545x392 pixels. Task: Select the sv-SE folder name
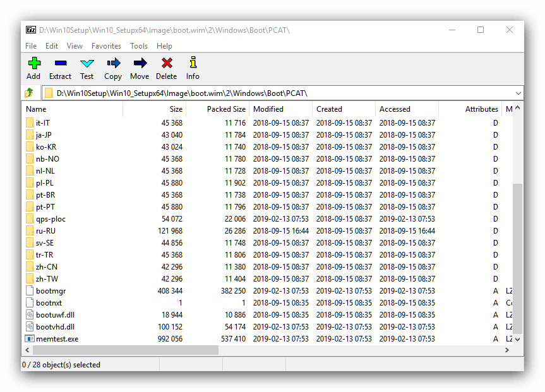point(45,243)
